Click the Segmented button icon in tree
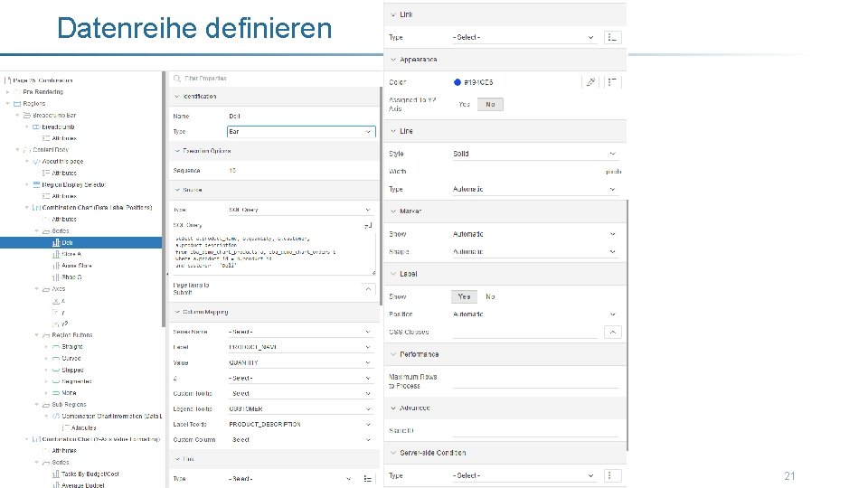Image resolution: width=868 pixels, height=488 pixels. pos(56,381)
